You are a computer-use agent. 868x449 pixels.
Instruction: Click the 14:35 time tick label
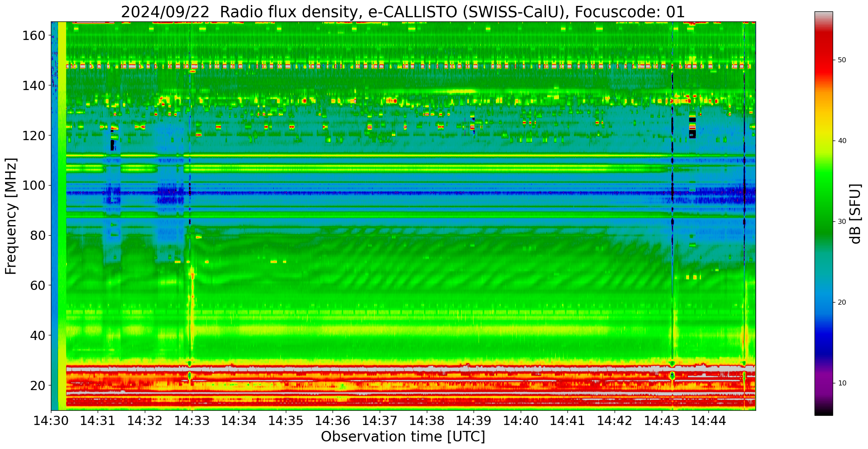click(286, 420)
